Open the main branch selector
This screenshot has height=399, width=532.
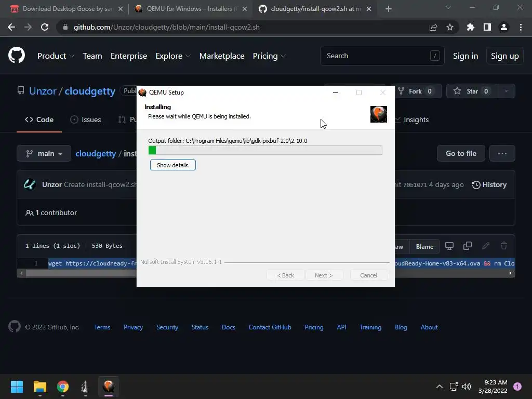[x=44, y=153]
